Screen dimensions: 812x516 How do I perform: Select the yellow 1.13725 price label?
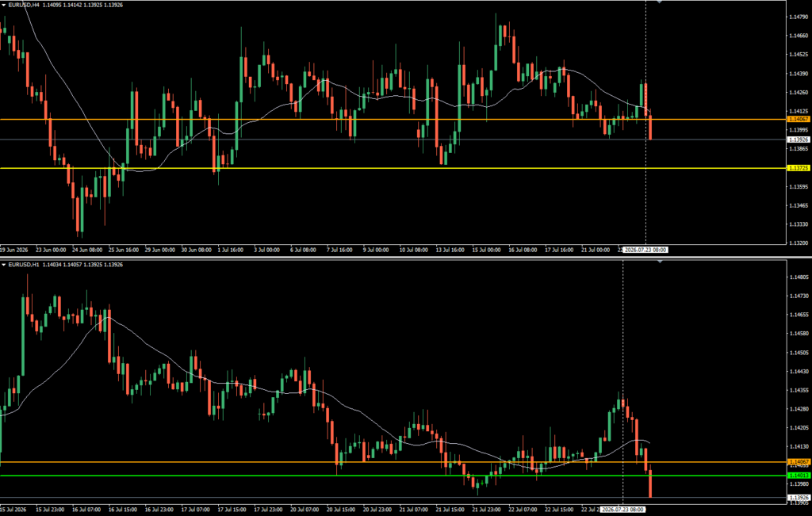798,168
